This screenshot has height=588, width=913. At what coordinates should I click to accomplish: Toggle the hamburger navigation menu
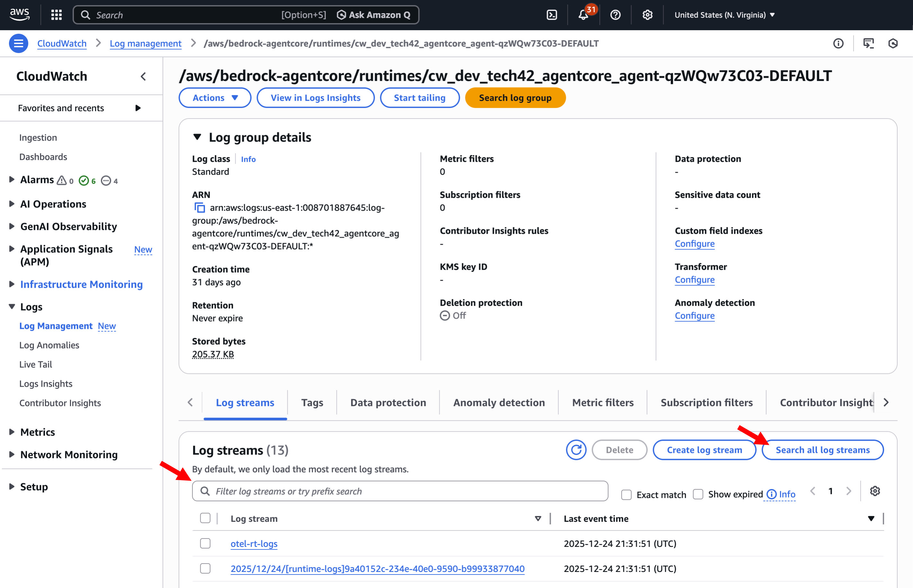18,44
